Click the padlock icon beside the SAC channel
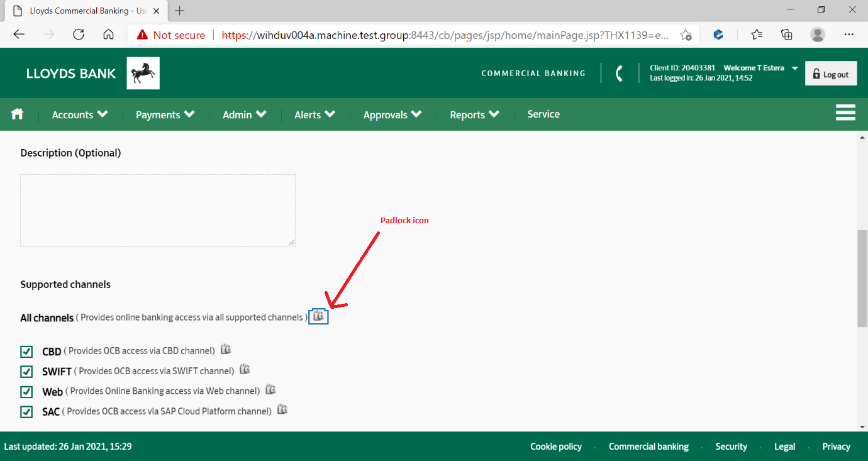868x461 pixels. coord(282,409)
